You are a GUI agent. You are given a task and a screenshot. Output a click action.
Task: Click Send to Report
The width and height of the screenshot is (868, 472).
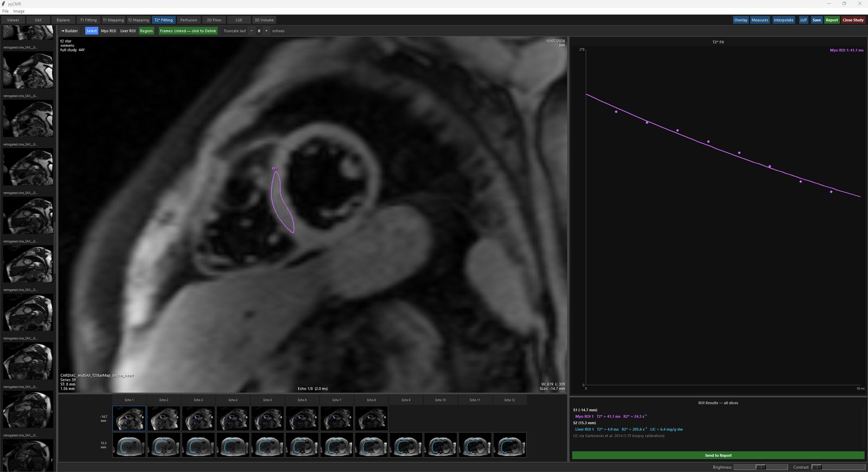pyautogui.click(x=718, y=455)
